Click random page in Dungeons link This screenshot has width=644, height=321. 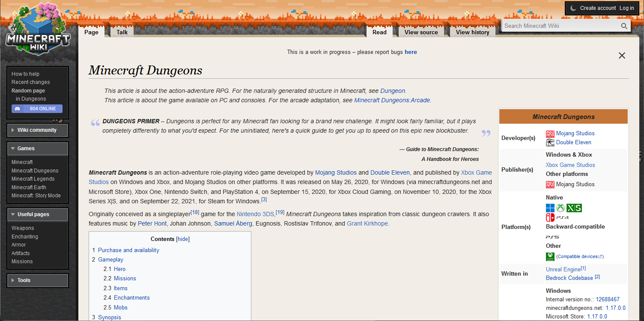31,99
